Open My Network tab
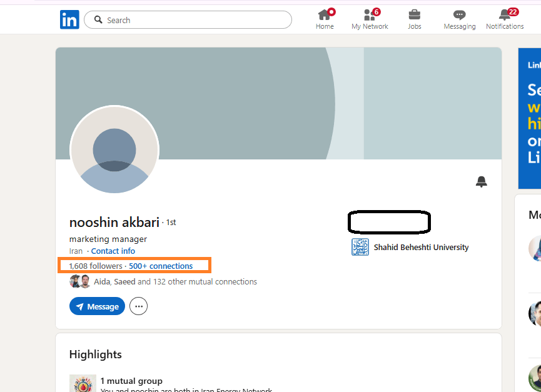The width and height of the screenshot is (541, 392). click(x=370, y=19)
